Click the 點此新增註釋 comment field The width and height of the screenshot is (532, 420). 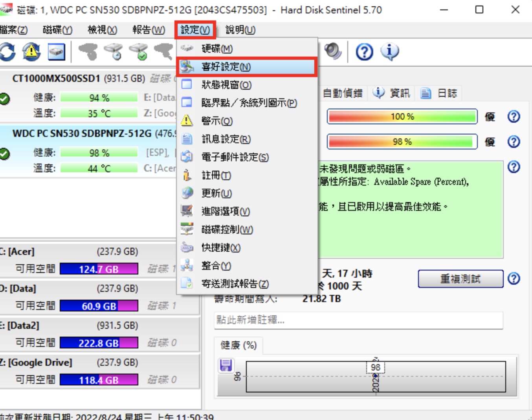tap(358, 320)
